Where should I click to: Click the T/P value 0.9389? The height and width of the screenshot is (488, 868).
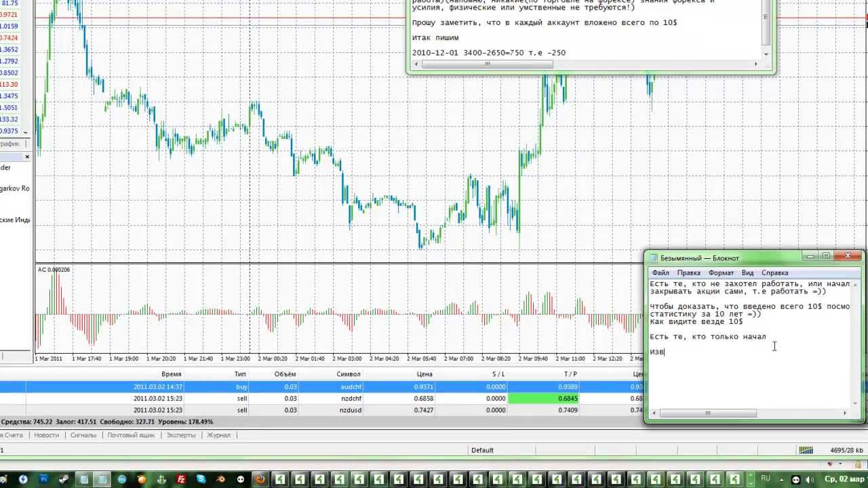568,386
